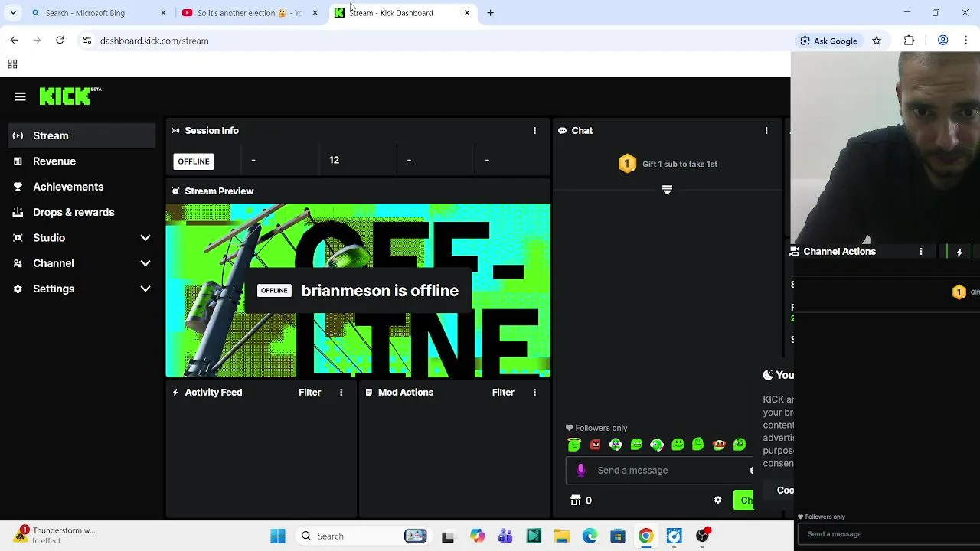Click the OFFLINE status badge in Session Info
The width and height of the screenshot is (980, 551).
[194, 161]
